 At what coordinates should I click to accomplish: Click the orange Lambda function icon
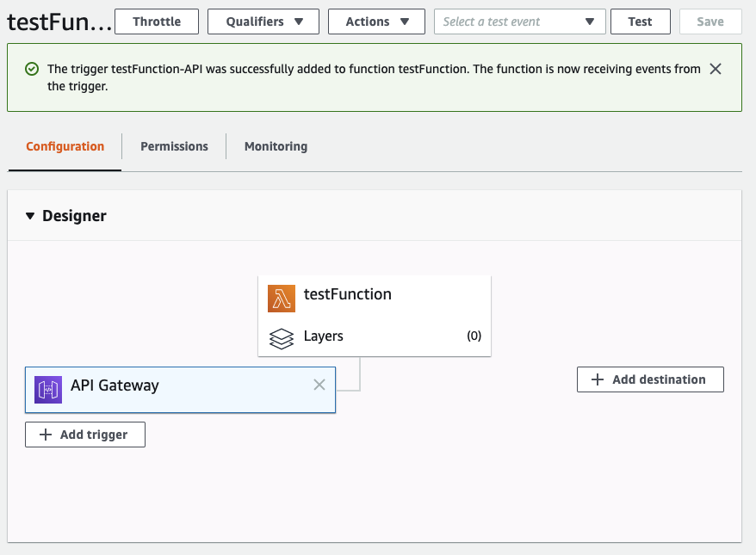282,298
